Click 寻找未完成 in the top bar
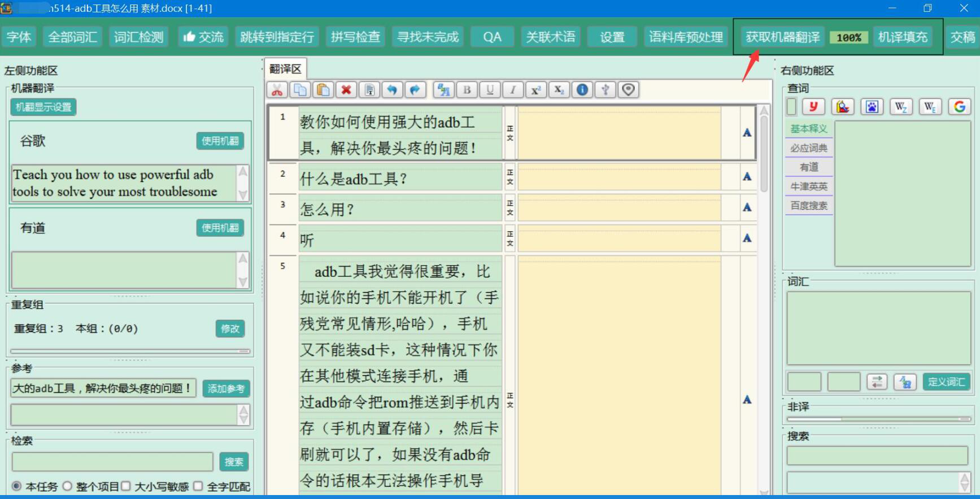 (x=428, y=37)
